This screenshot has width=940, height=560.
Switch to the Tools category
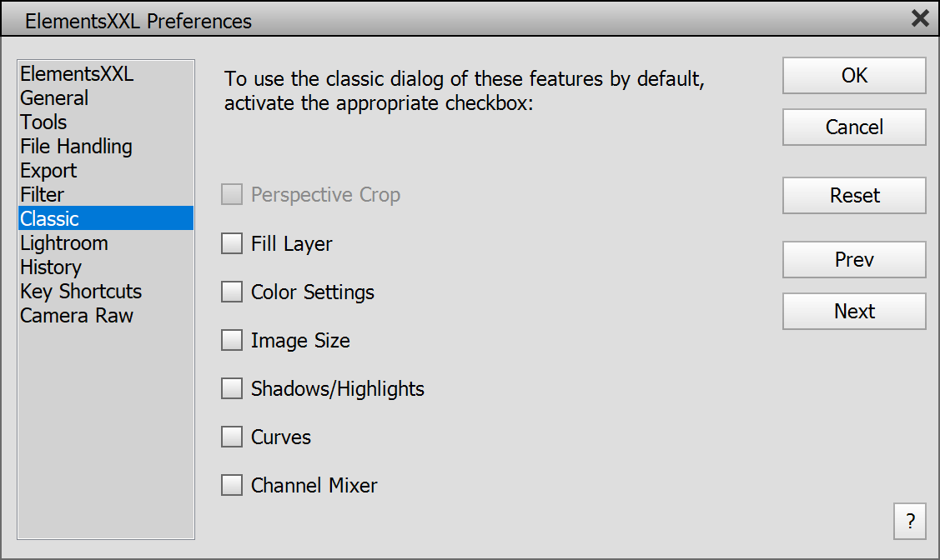click(43, 122)
